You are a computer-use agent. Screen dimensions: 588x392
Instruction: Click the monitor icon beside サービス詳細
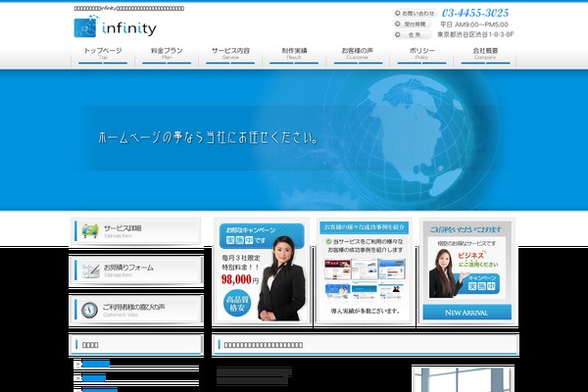(x=90, y=231)
